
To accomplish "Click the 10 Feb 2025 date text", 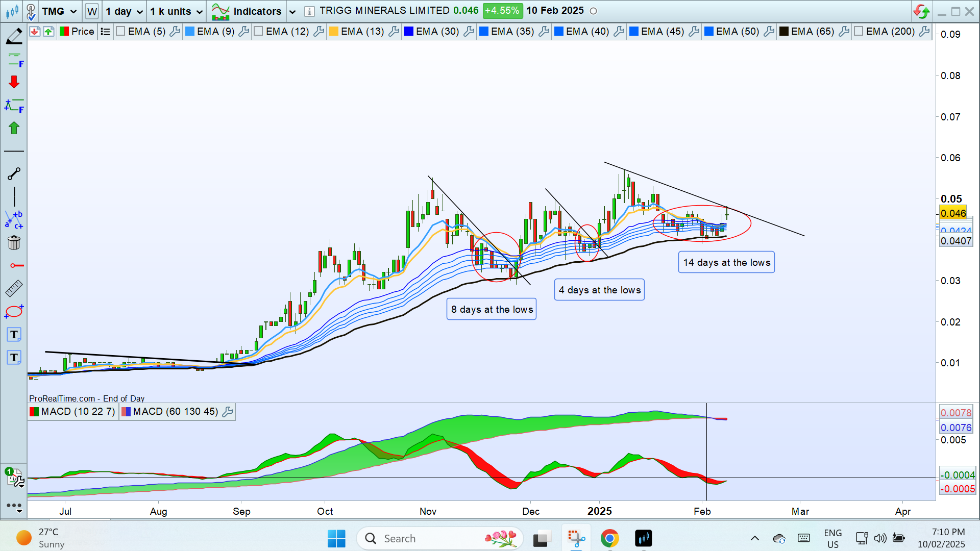I will [x=555, y=11].
